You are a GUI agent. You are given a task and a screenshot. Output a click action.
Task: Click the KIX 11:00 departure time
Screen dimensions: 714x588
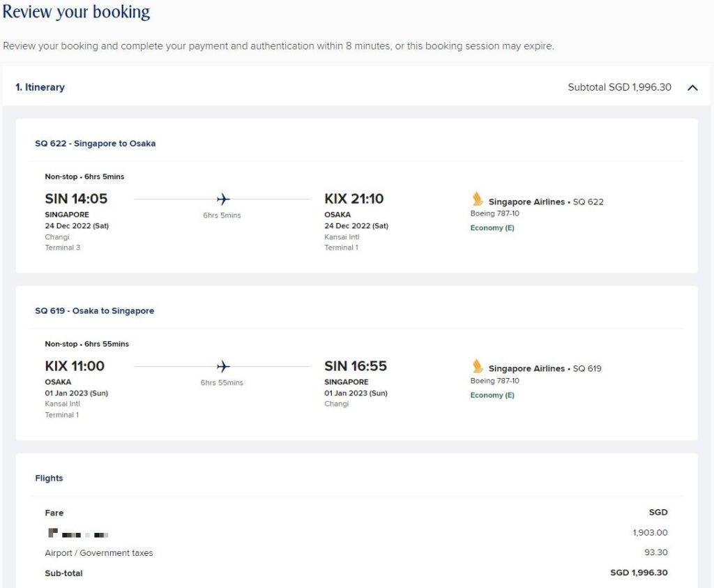pos(75,365)
